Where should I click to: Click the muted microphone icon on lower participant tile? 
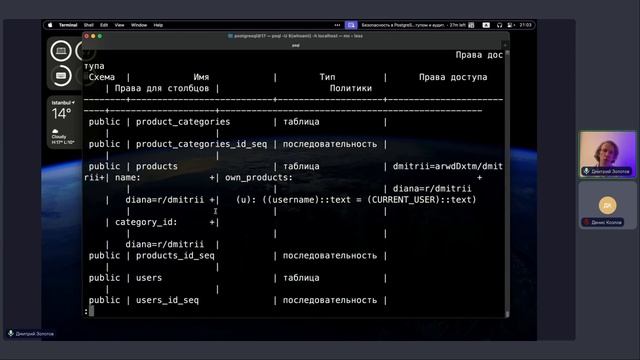click(x=587, y=222)
